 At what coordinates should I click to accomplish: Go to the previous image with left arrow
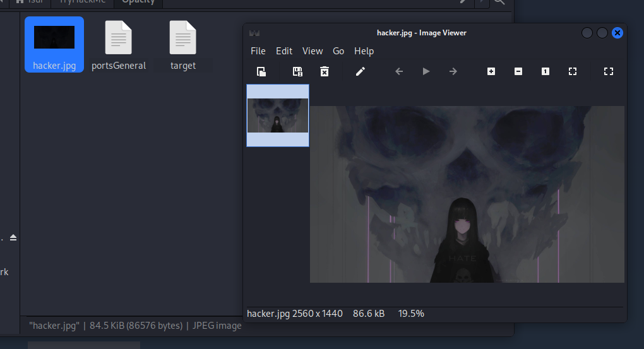(399, 71)
